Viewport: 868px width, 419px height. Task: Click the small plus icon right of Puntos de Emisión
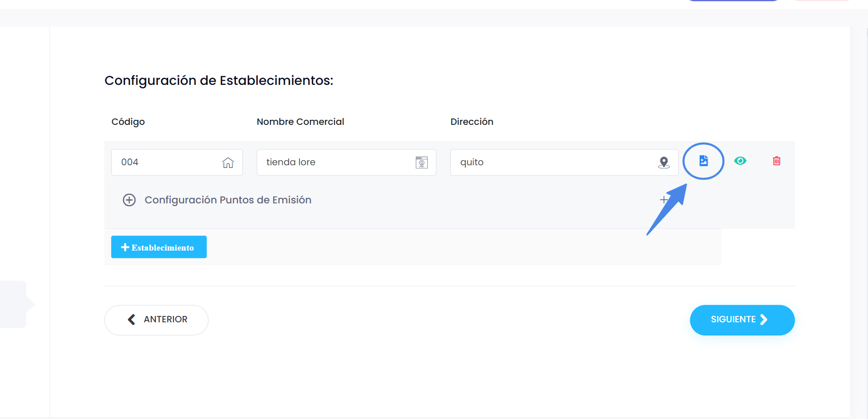pyautogui.click(x=664, y=200)
